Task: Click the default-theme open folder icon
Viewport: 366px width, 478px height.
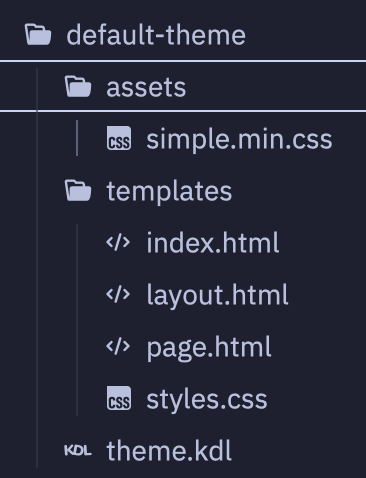Action: tap(38, 35)
